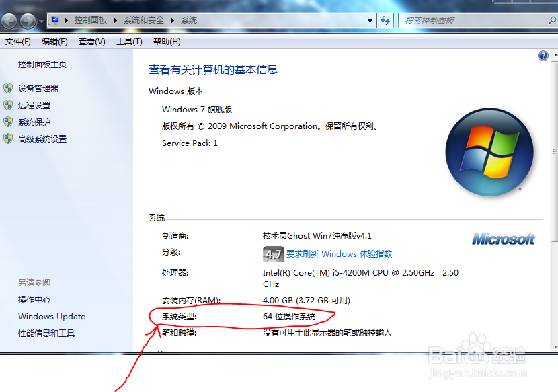Click the Intel Core i5-4200M processor value

[360, 278]
